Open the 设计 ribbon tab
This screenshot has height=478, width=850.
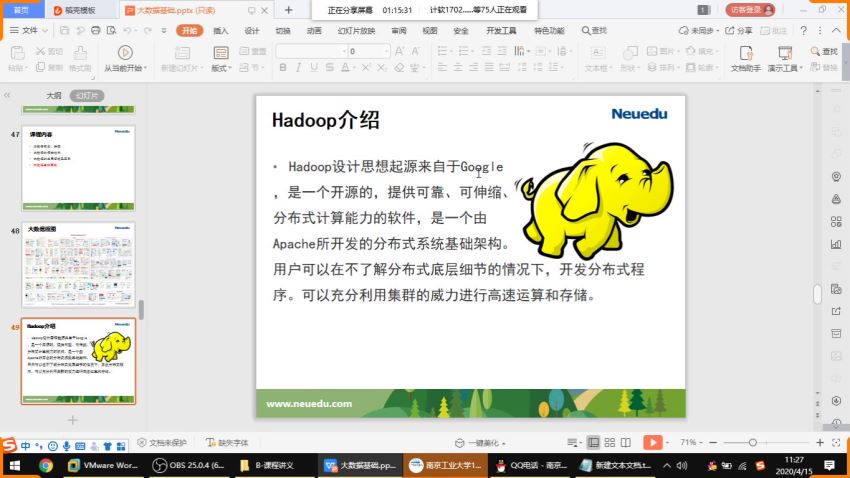pos(252,30)
